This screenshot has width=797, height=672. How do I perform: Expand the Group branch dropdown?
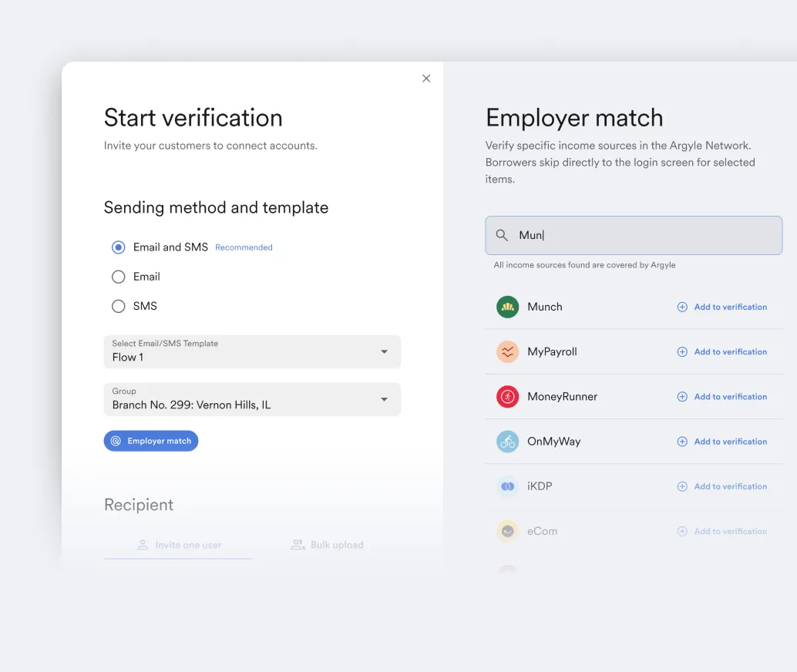[x=252, y=399]
